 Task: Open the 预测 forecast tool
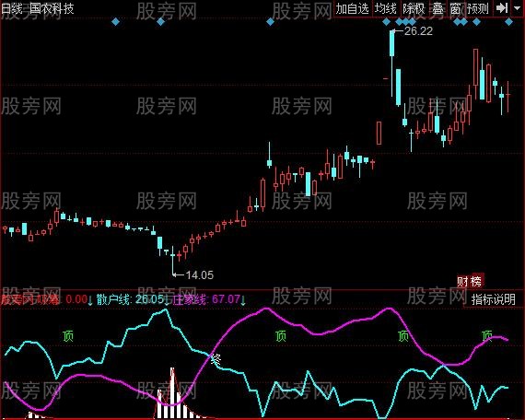(x=478, y=8)
